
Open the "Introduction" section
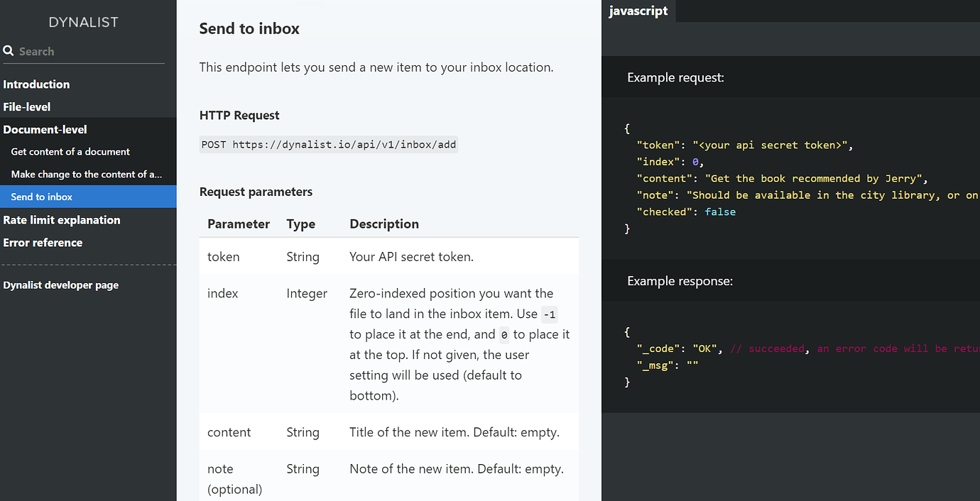pos(36,84)
